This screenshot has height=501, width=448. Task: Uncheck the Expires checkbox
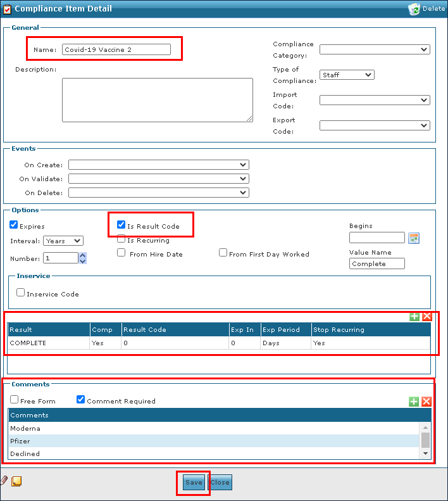(x=14, y=225)
